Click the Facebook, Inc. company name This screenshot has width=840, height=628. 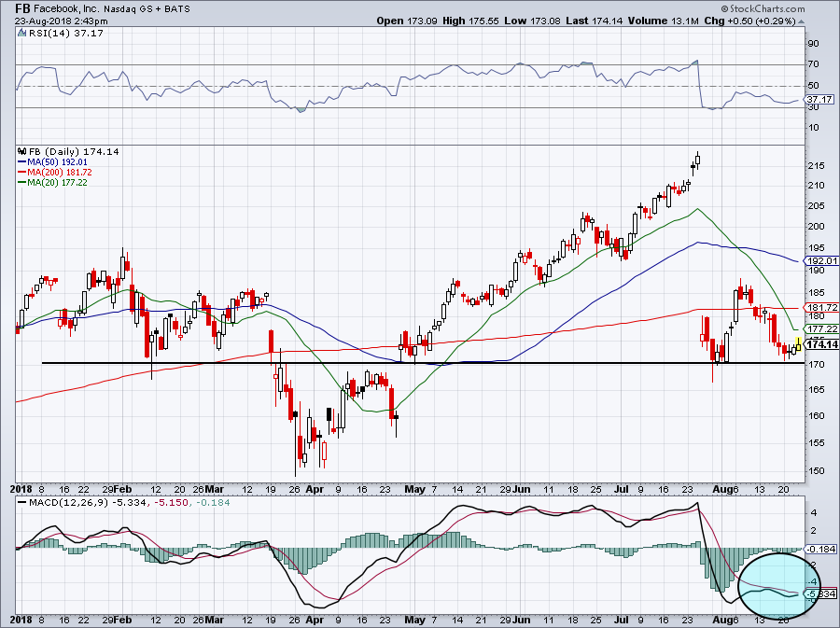[64, 9]
